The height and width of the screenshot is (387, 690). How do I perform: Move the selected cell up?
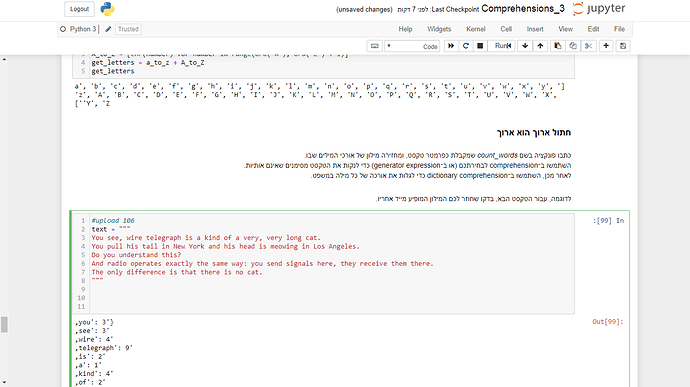(x=540, y=46)
